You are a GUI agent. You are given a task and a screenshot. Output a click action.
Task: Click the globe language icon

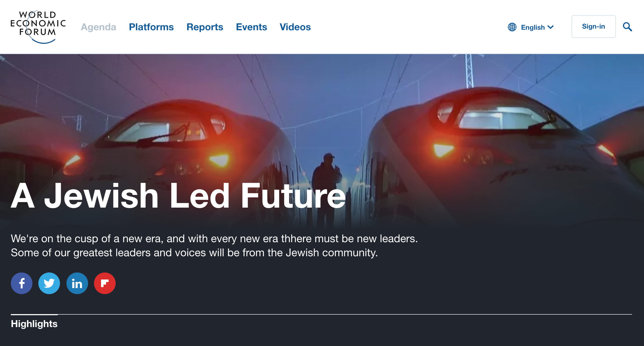(x=512, y=27)
